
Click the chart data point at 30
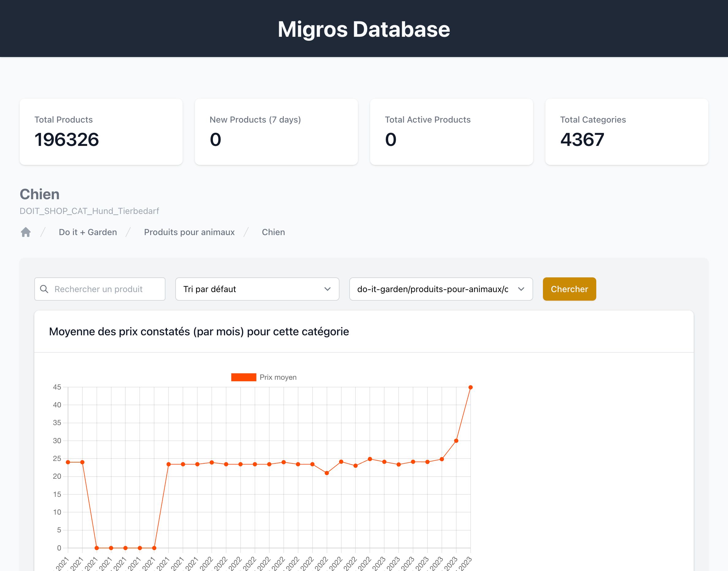point(456,441)
